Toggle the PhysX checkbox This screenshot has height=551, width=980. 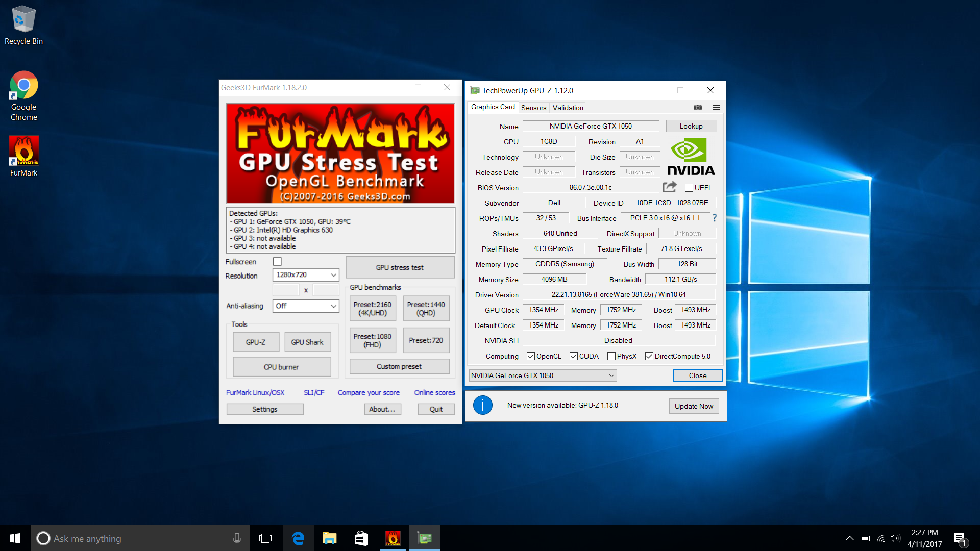(x=611, y=356)
